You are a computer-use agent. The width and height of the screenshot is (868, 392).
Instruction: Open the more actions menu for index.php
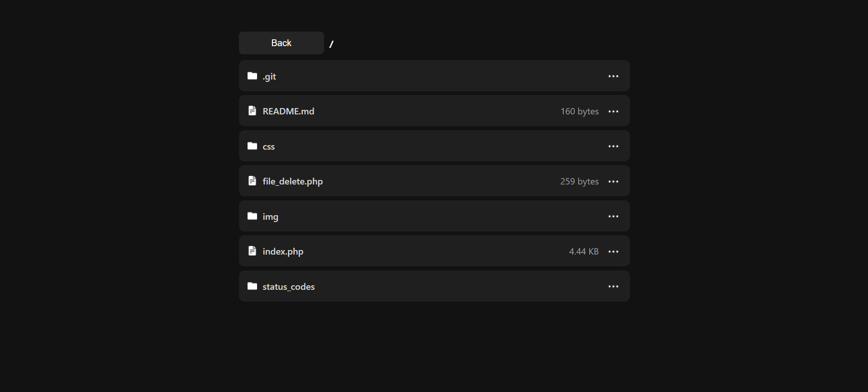pos(613,251)
